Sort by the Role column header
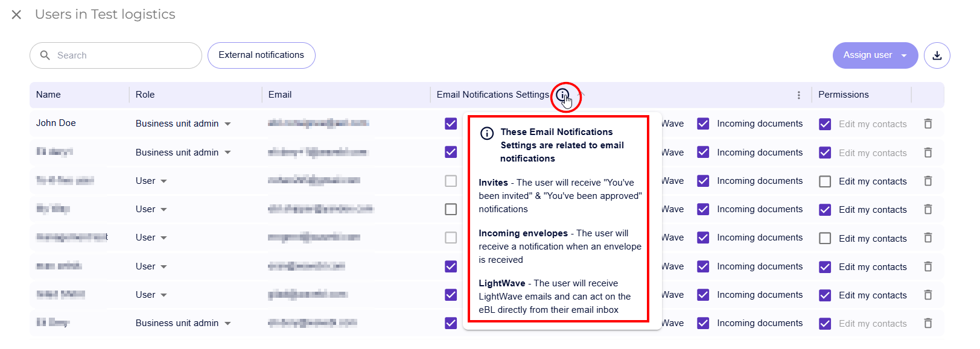This screenshot has width=980, height=349. click(x=145, y=95)
